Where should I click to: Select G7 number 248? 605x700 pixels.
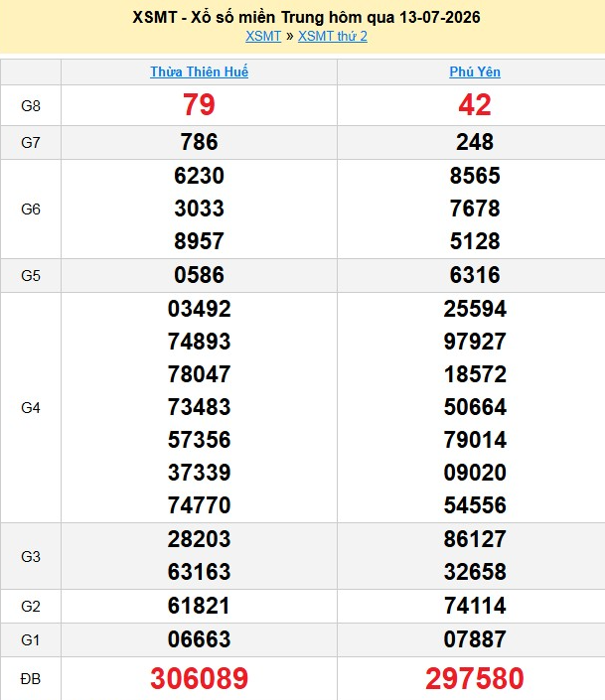pyautogui.click(x=475, y=142)
